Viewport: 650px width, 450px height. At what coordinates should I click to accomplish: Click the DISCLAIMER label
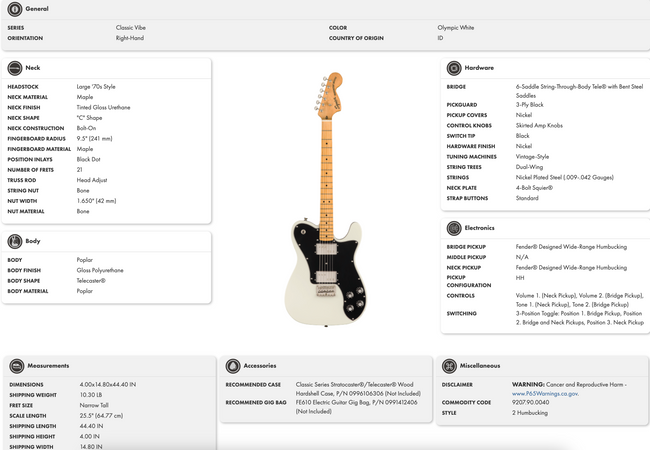(x=457, y=385)
